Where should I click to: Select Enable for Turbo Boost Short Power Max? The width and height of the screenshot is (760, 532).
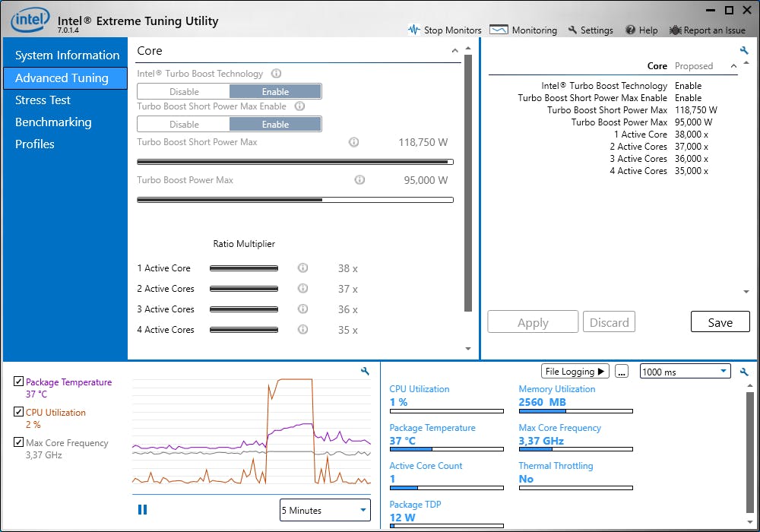[275, 124]
